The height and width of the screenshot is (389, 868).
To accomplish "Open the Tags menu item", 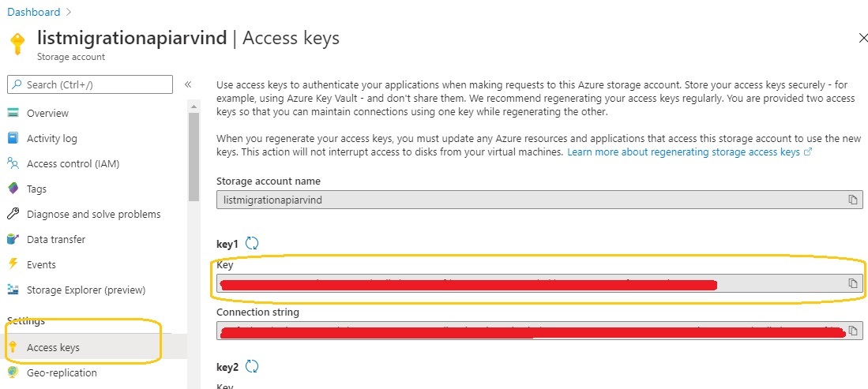I will point(36,189).
